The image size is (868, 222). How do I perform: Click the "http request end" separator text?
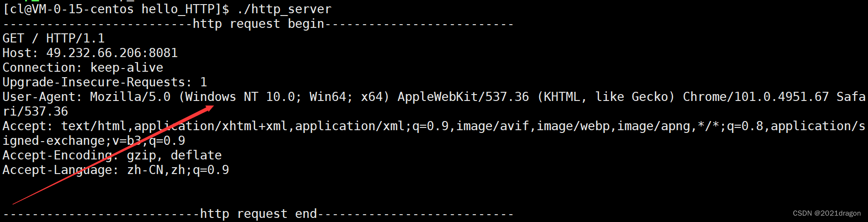coord(258,214)
